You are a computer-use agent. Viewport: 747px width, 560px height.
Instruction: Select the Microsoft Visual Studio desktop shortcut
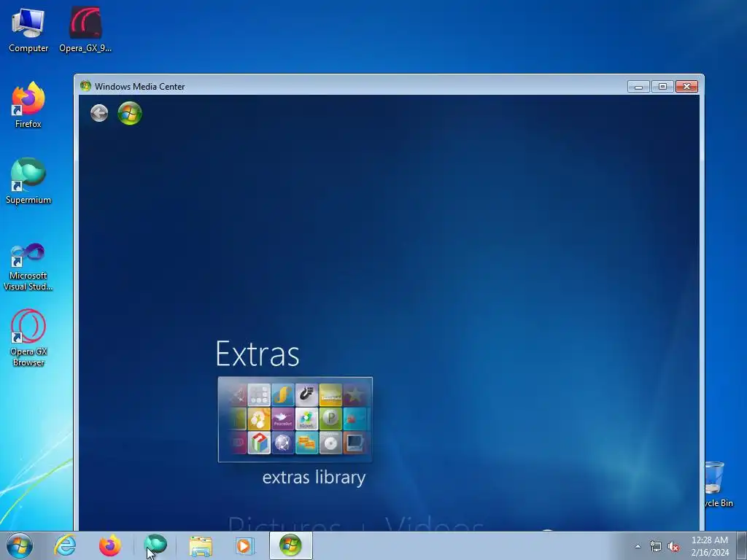point(28,267)
